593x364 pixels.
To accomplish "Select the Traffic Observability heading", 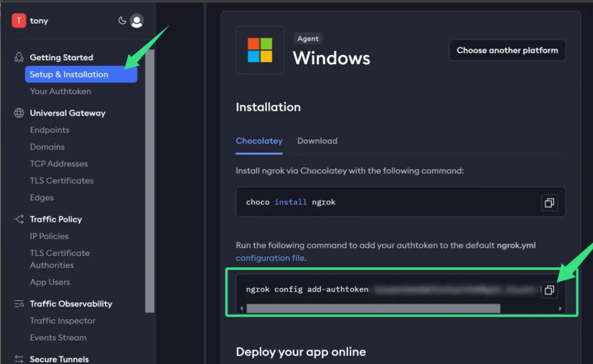I will (x=71, y=303).
